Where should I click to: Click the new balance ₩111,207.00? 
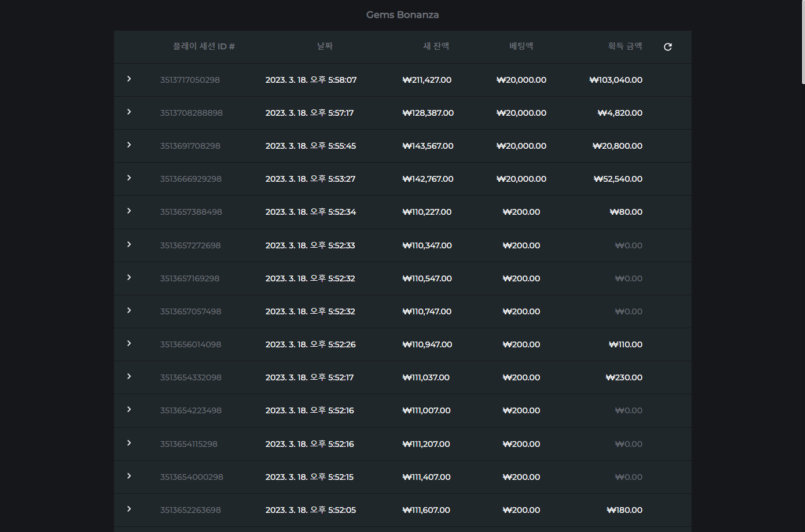427,444
